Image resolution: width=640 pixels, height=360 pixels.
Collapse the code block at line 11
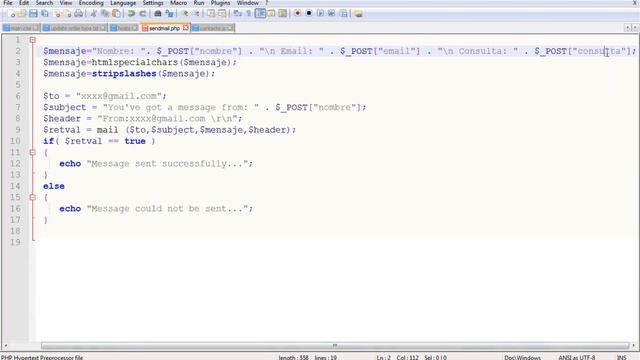point(33,152)
